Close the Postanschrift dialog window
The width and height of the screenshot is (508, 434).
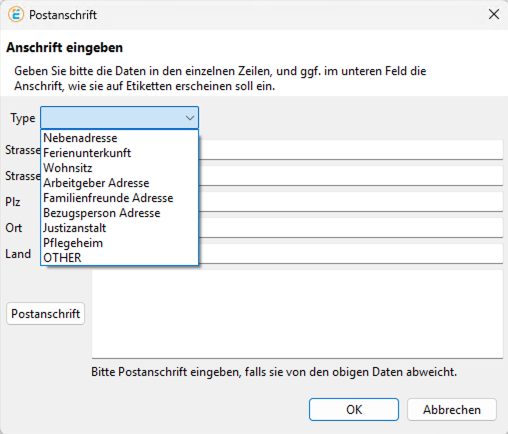[x=494, y=14]
